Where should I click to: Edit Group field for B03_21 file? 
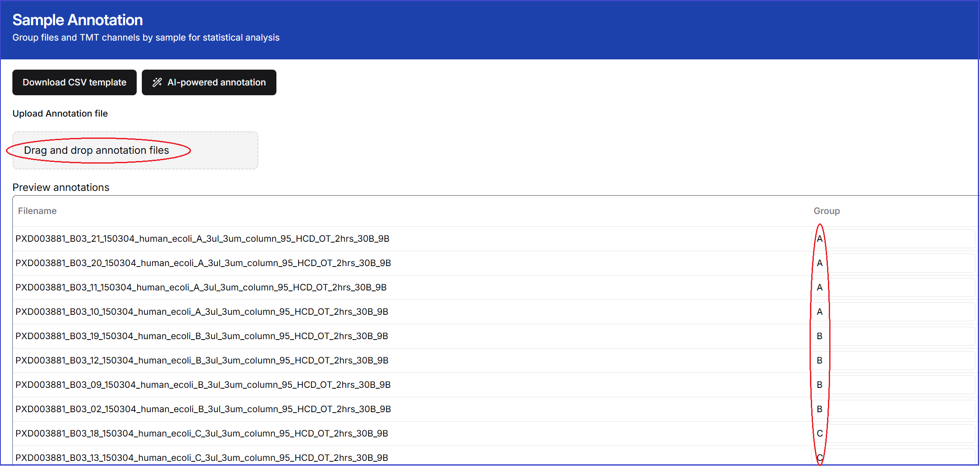tap(893, 239)
